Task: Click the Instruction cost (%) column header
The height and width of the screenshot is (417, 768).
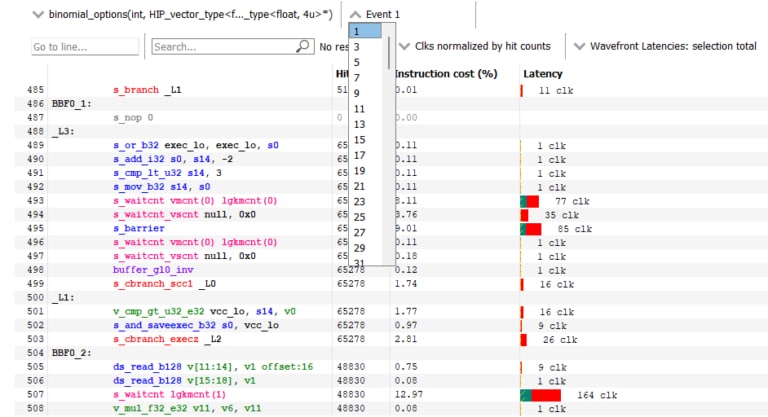Action: 446,74
